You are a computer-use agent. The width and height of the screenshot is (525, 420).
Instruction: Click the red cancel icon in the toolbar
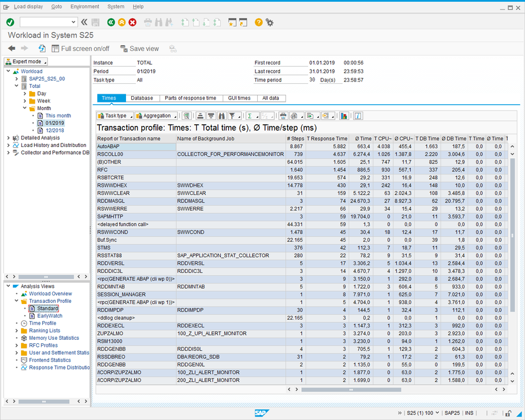coord(132,22)
